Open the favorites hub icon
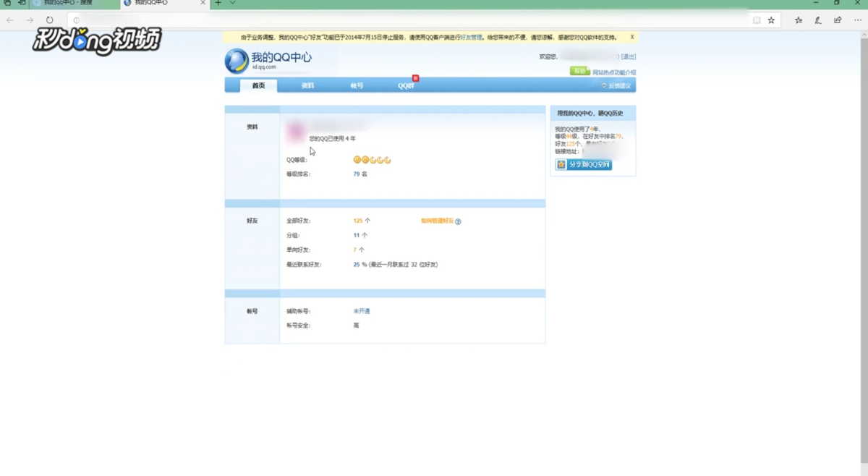868x476 pixels. tap(799, 20)
